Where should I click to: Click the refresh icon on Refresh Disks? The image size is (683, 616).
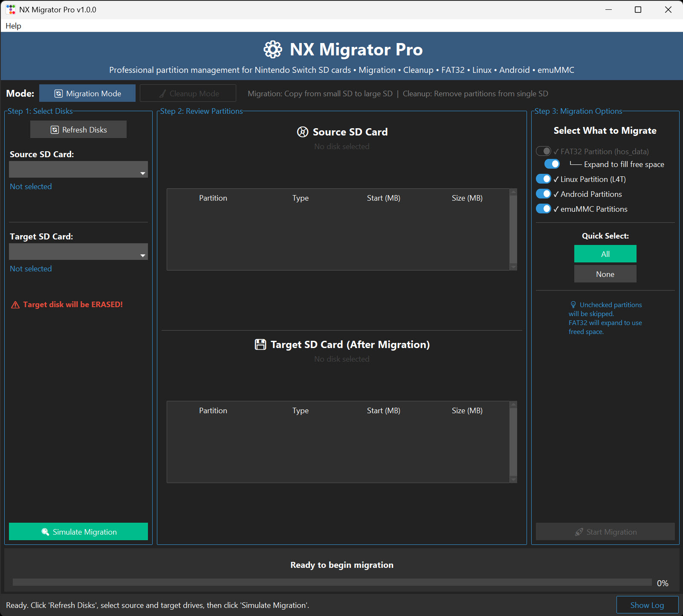click(x=55, y=130)
